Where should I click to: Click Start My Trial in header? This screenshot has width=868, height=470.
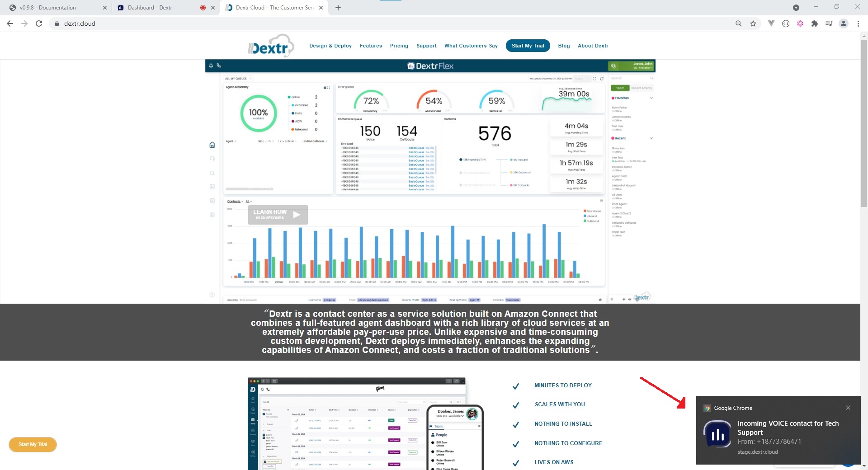[x=528, y=46]
